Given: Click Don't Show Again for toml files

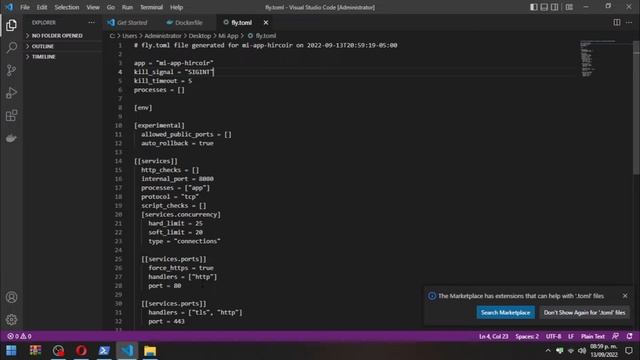Looking at the screenshot, I should [x=584, y=313].
